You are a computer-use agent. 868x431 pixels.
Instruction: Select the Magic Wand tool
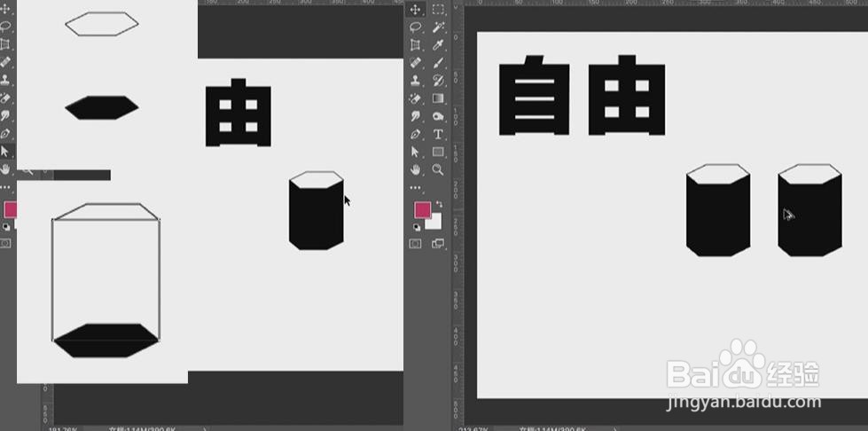(438, 27)
